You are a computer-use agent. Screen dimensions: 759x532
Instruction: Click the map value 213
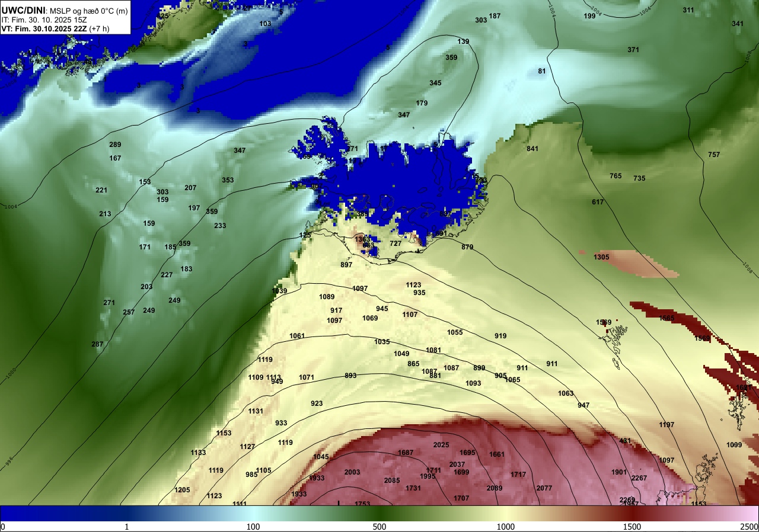coord(105,214)
